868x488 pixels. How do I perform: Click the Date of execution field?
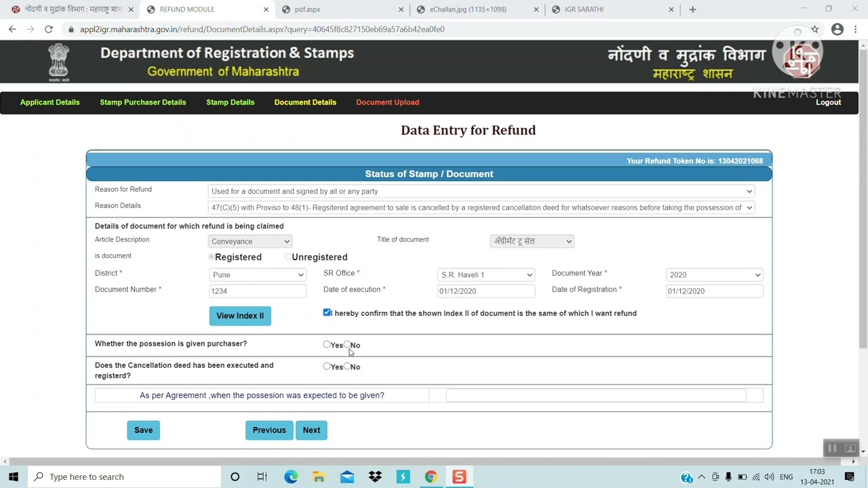(x=486, y=291)
